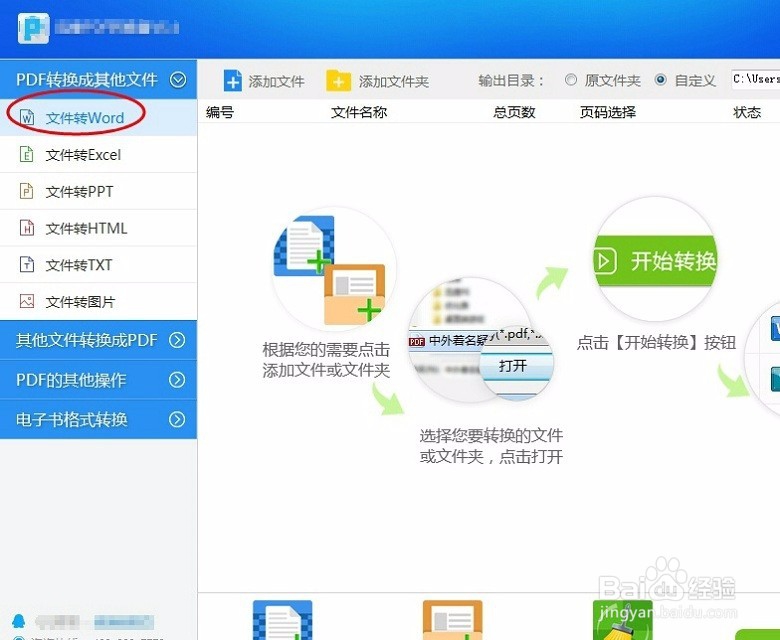Click the open-file dialog illustration
780x640 pixels.
pos(481,340)
